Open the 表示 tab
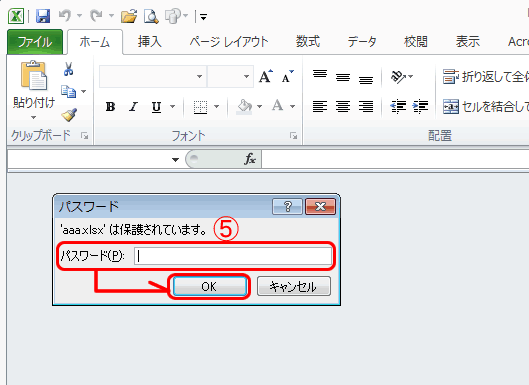Screen dimensions: 529x385 click(468, 42)
